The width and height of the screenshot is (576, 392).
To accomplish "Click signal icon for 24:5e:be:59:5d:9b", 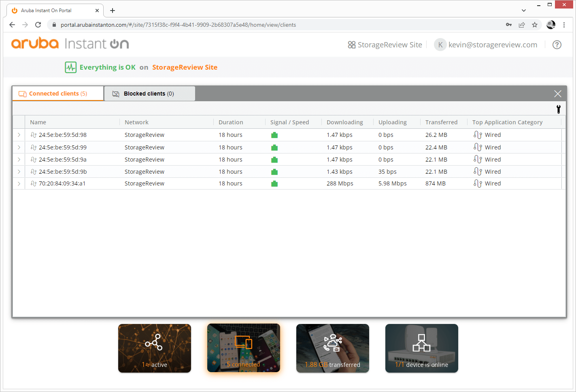I will click(x=274, y=172).
